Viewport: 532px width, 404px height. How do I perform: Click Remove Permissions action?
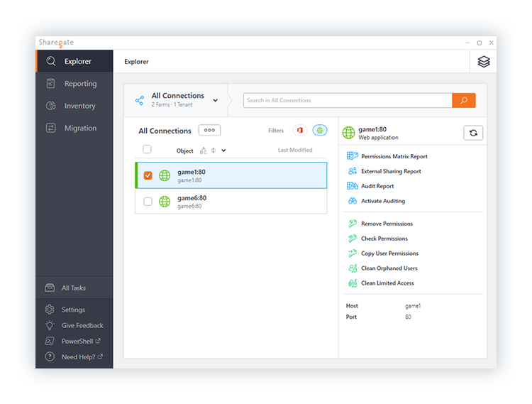387,224
